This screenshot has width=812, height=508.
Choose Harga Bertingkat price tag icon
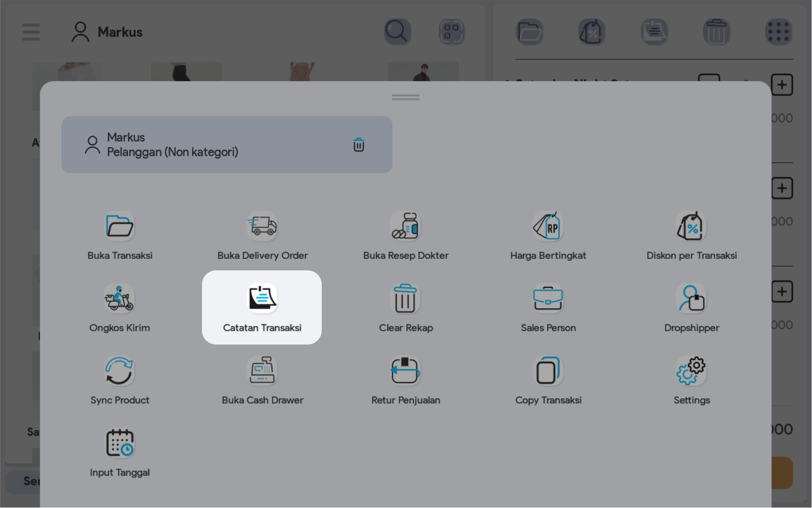click(548, 227)
